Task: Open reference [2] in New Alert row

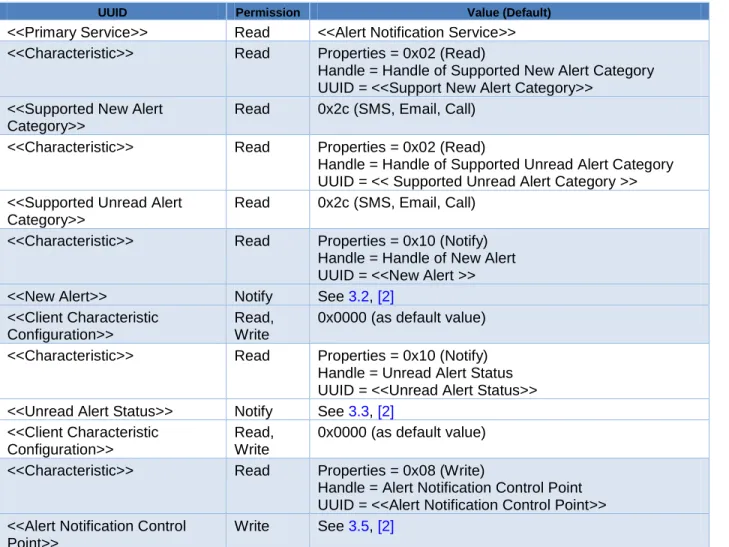Action: 385,297
